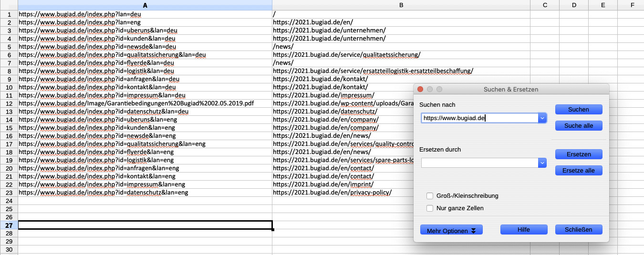The height and width of the screenshot is (255, 644).
Task: Open Hilfe for the search dialog
Action: tap(524, 230)
